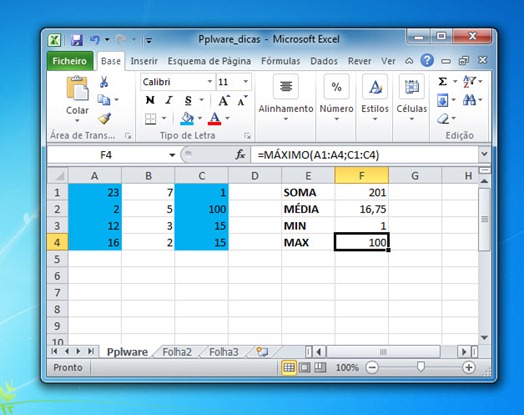The image size is (524, 415).
Task: Select the Folha3 sheet tab
Action: (x=224, y=352)
